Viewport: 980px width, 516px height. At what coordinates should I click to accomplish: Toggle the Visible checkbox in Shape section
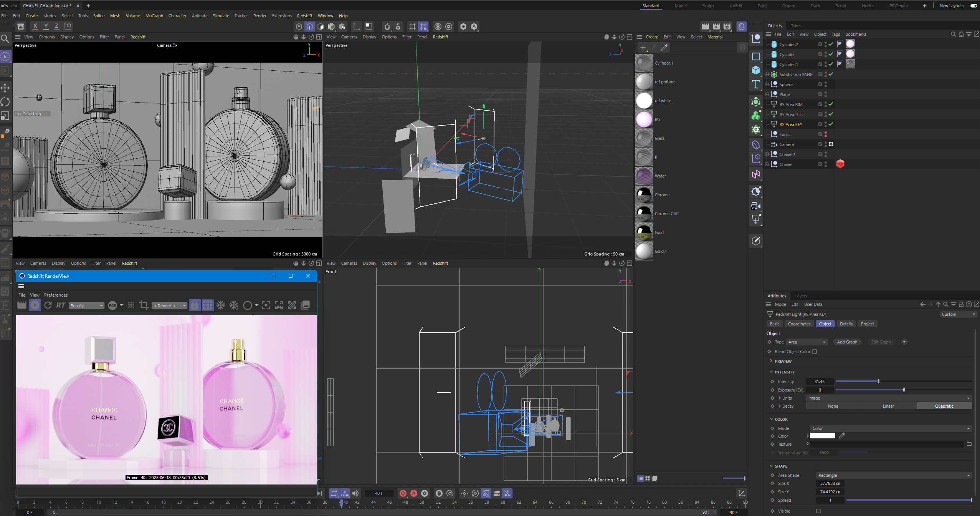tap(818, 511)
